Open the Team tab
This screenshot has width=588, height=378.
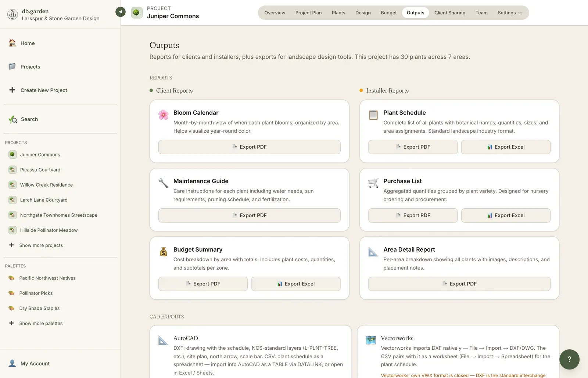(481, 12)
